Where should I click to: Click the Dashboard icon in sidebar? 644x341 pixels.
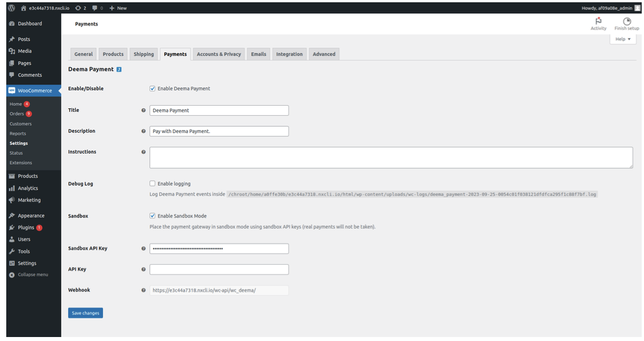[x=12, y=23]
